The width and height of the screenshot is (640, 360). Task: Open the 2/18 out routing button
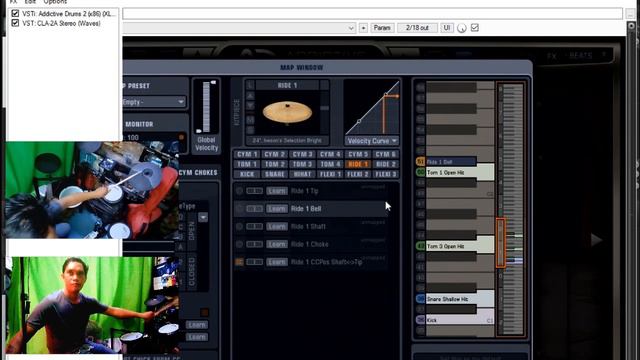coord(417,28)
